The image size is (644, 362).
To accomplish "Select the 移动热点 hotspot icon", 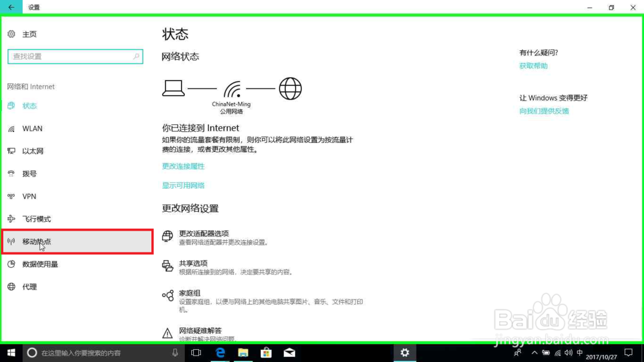I will tap(12, 242).
